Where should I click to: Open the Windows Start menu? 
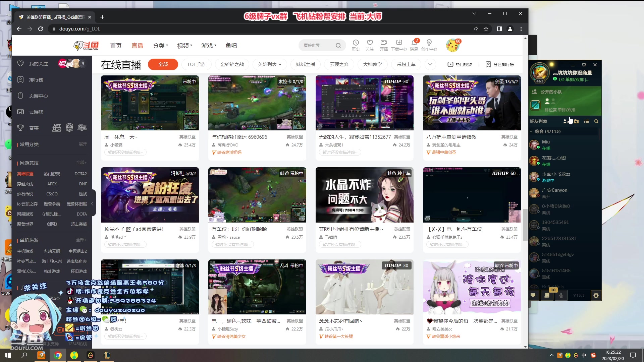pos(8,355)
